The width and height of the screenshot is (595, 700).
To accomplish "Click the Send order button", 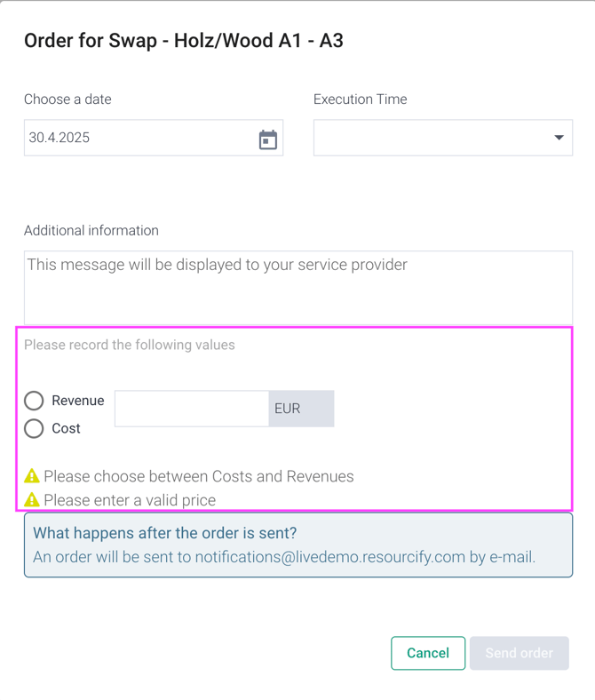I will pyautogui.click(x=520, y=653).
